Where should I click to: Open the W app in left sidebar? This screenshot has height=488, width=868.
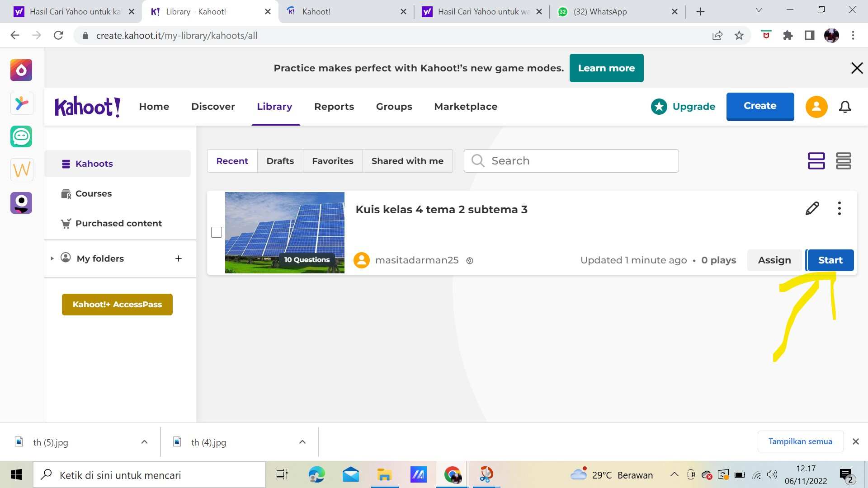click(21, 170)
